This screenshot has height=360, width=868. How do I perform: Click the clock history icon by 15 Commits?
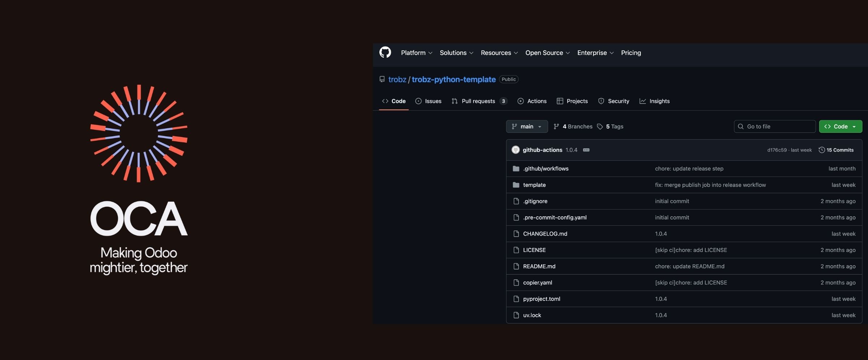(x=822, y=150)
